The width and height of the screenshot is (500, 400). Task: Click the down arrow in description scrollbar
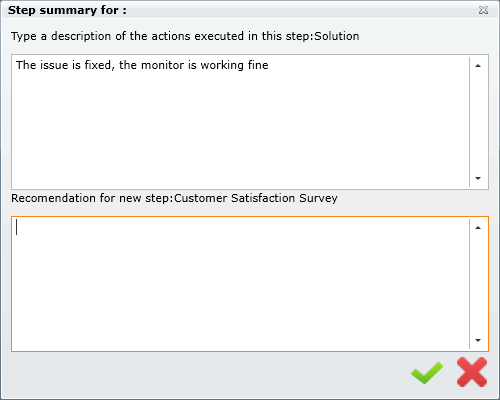click(478, 178)
